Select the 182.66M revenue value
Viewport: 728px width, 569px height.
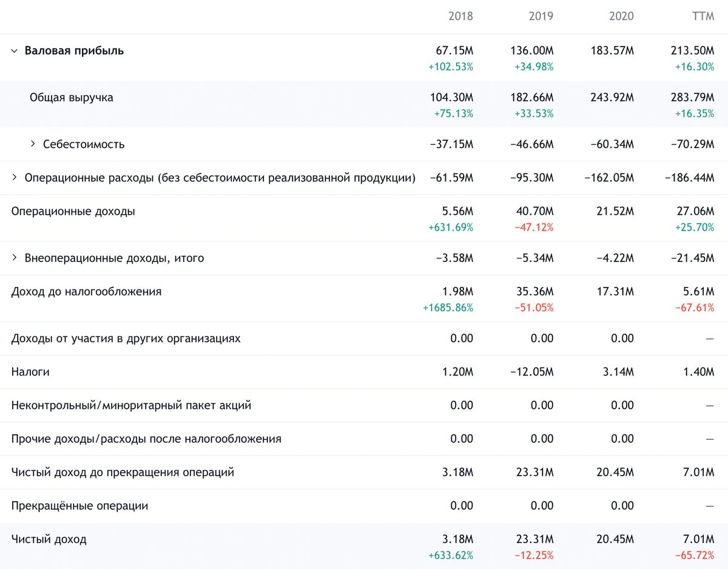click(x=532, y=97)
